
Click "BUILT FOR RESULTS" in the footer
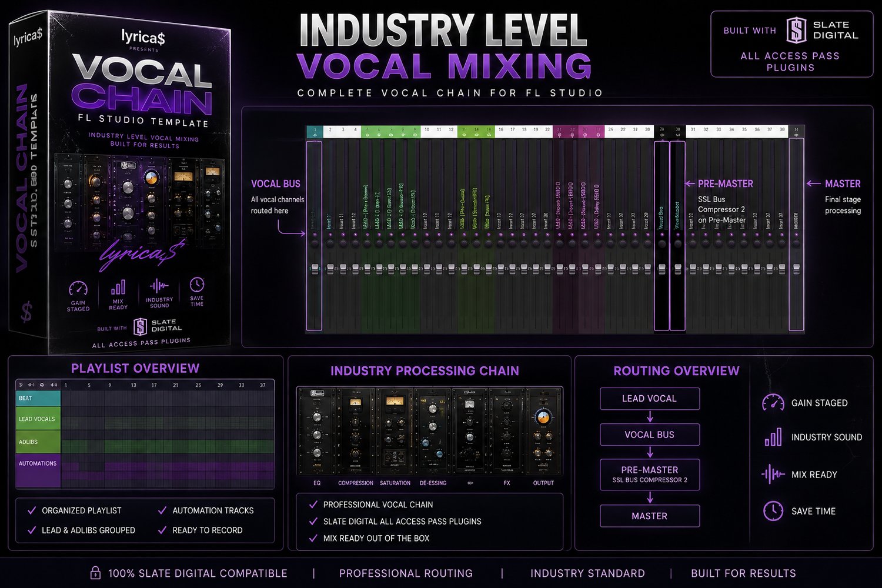click(x=743, y=573)
